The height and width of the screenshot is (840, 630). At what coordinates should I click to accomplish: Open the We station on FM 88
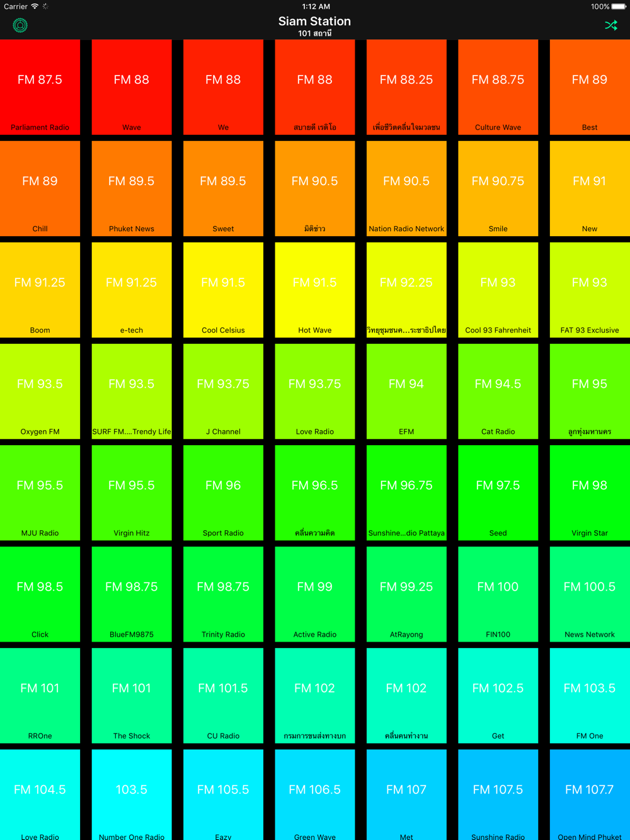(223, 87)
